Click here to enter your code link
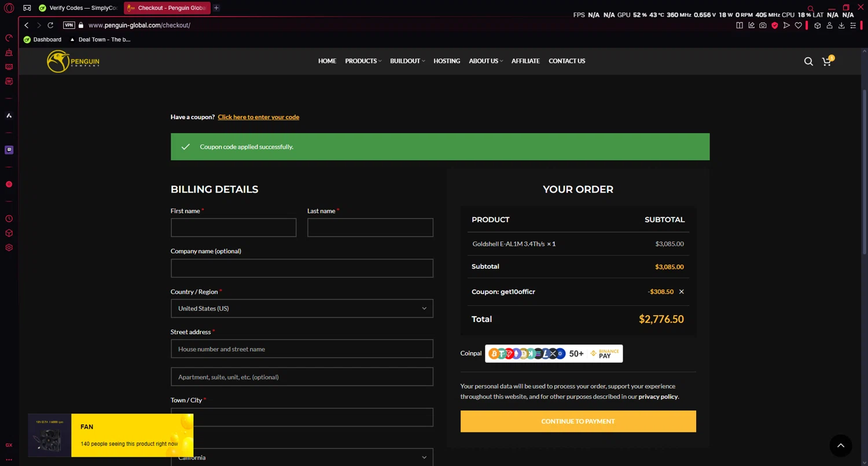The width and height of the screenshot is (868, 466). click(x=259, y=117)
